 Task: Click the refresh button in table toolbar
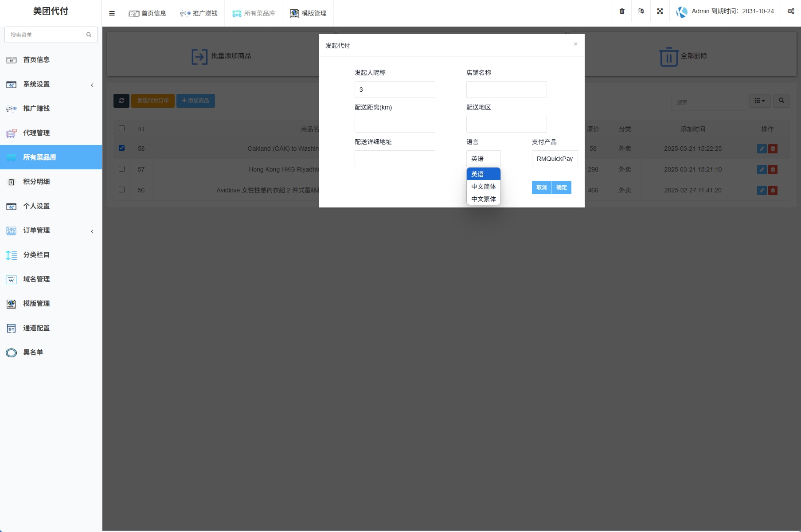pyautogui.click(x=121, y=101)
